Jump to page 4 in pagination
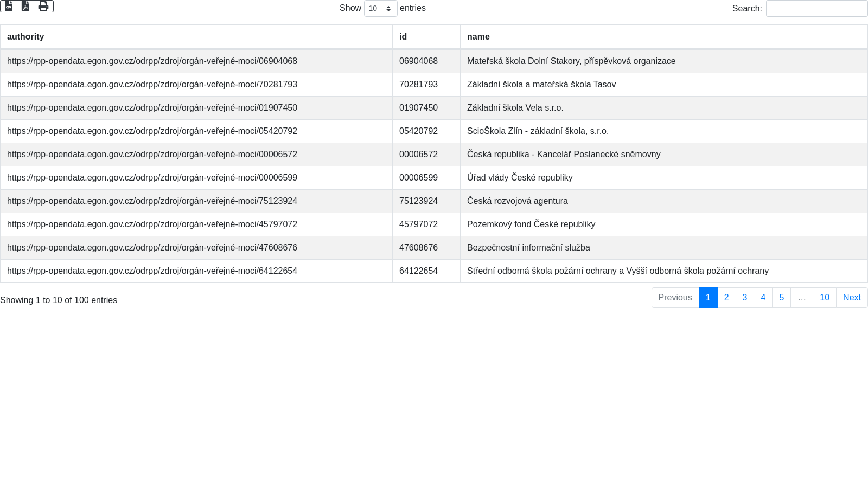 [x=763, y=298]
